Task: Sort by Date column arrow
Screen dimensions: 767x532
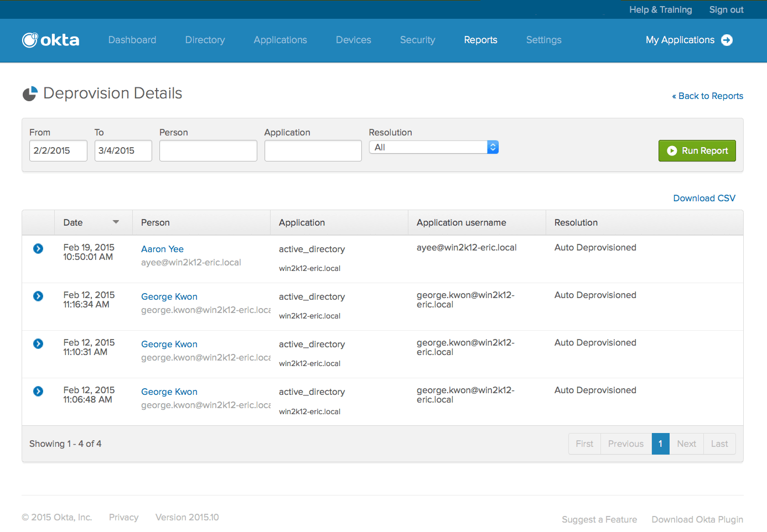Action: coord(116,222)
